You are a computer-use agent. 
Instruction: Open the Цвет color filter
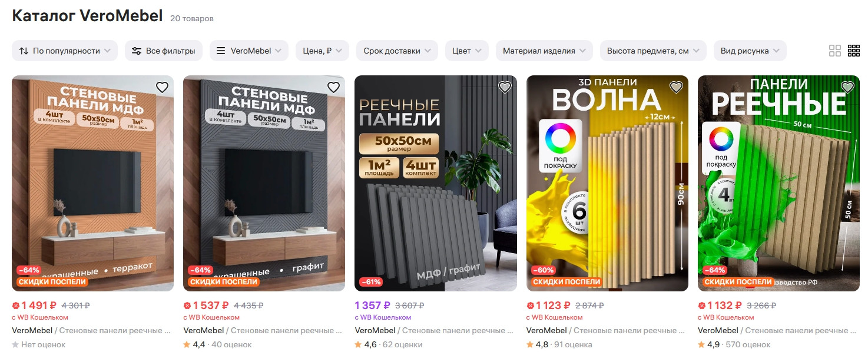[x=467, y=51]
